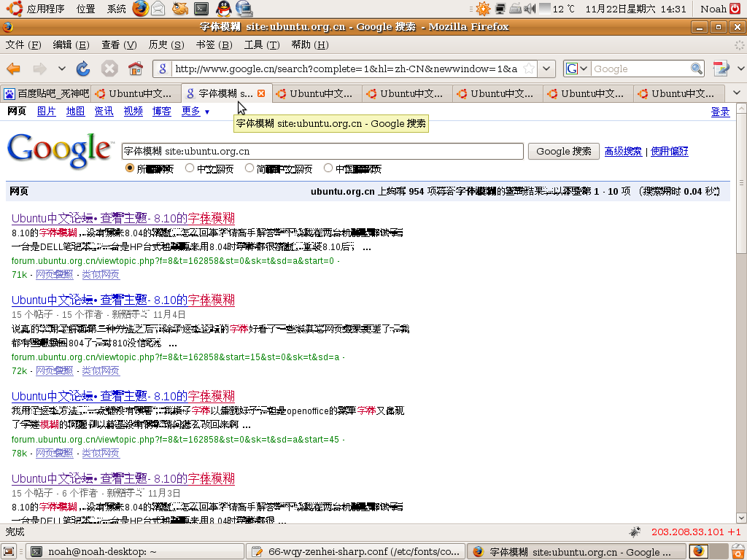Screen dimensions: 747x560
Task: Open the 历史 (S) menu
Action: [x=166, y=44]
